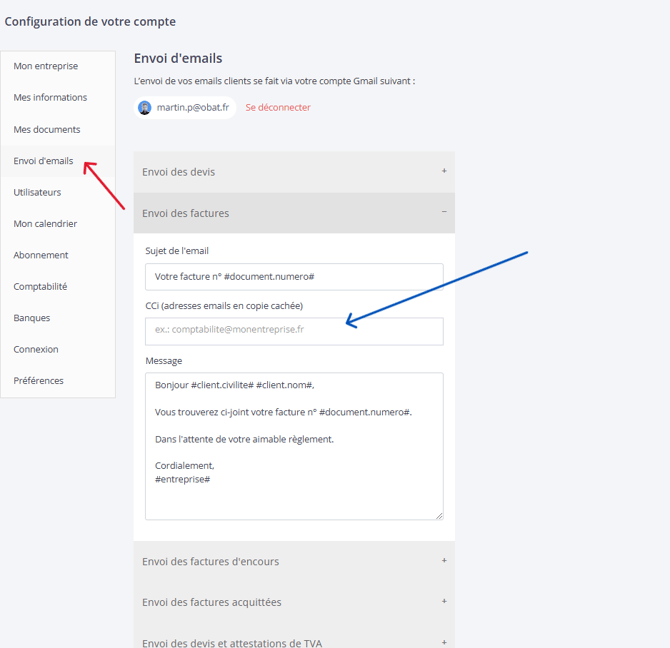The width and height of the screenshot is (670, 648).
Task: Expand Envoi des devis et attestations de TVA
Action: coord(294,640)
